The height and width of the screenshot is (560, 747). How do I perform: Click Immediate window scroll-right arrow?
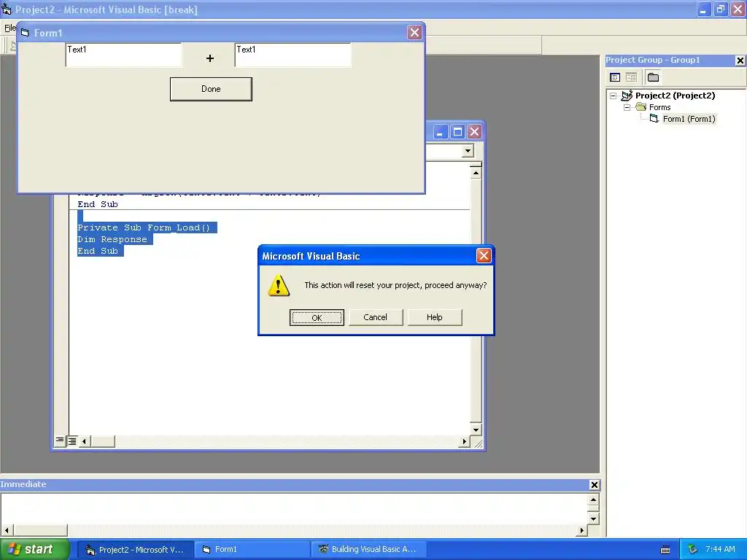(x=581, y=530)
